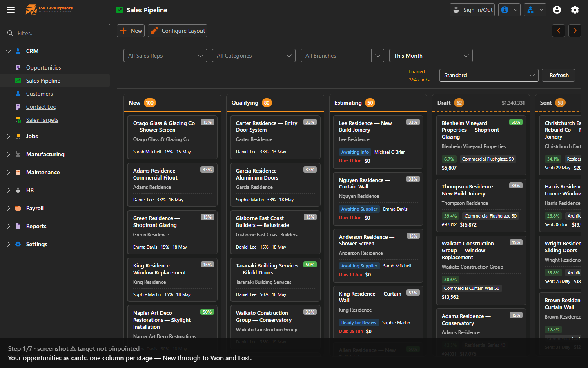Click the Maintenance module icon

click(x=18, y=172)
